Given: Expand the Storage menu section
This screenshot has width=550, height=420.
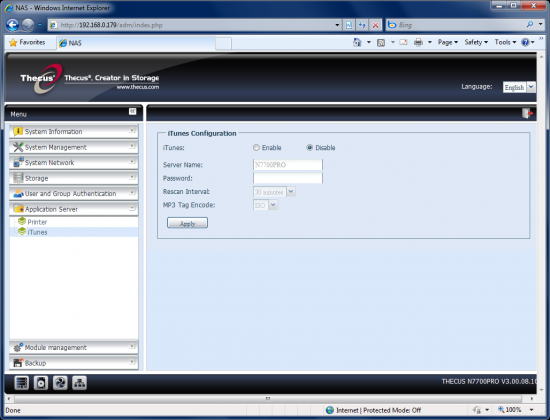Looking at the screenshot, I should [x=74, y=178].
